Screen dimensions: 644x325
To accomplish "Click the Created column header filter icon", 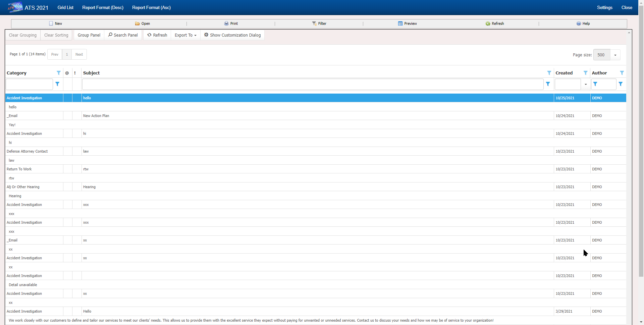I will point(585,73).
